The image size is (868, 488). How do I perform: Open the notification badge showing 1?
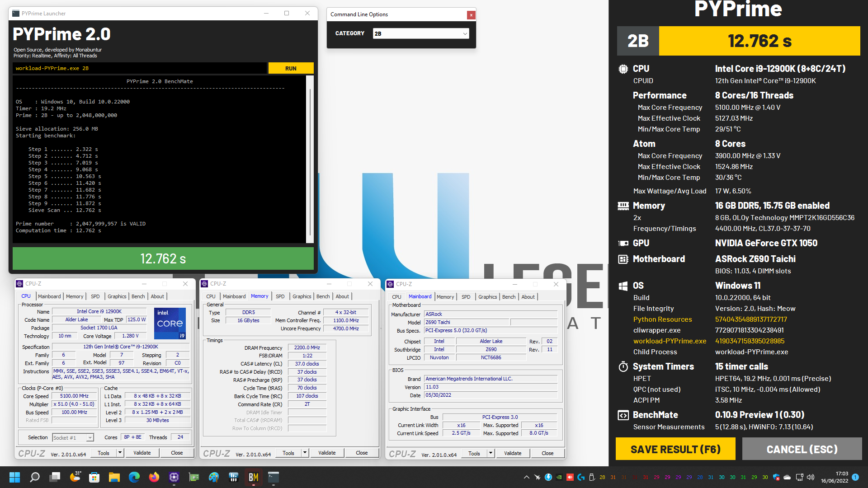[855, 477]
